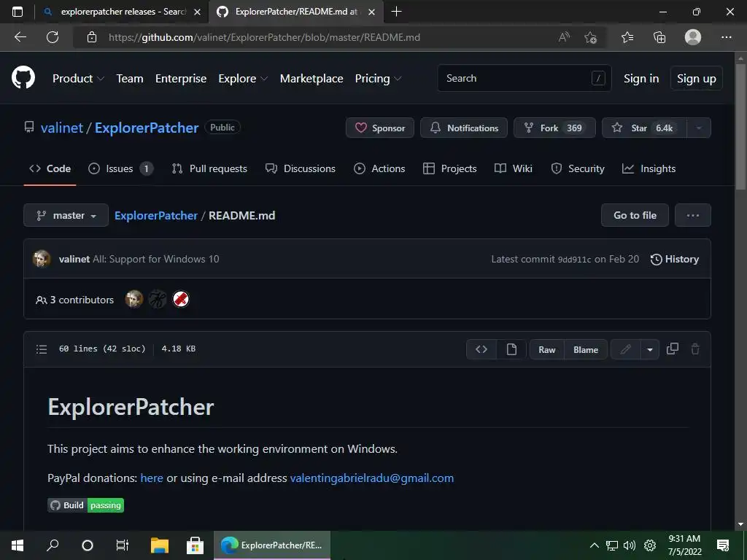
Task: Open the Discussions tab
Action: click(300, 168)
